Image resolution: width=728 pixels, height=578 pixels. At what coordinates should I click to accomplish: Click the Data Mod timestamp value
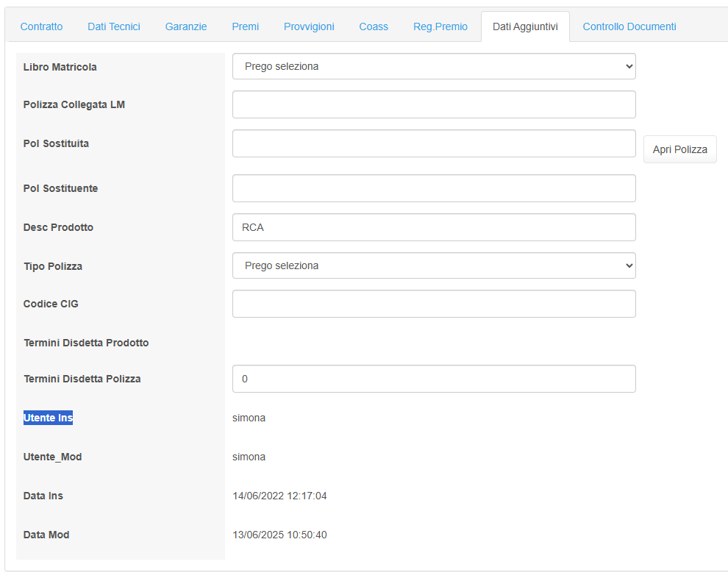point(279,535)
